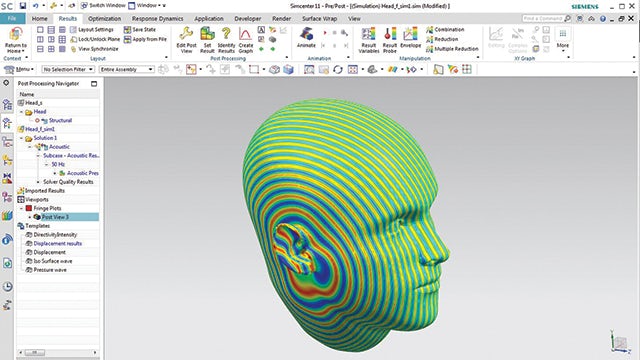640x360 pixels.
Task: Open the Result Probe tool
Action: tap(390, 40)
